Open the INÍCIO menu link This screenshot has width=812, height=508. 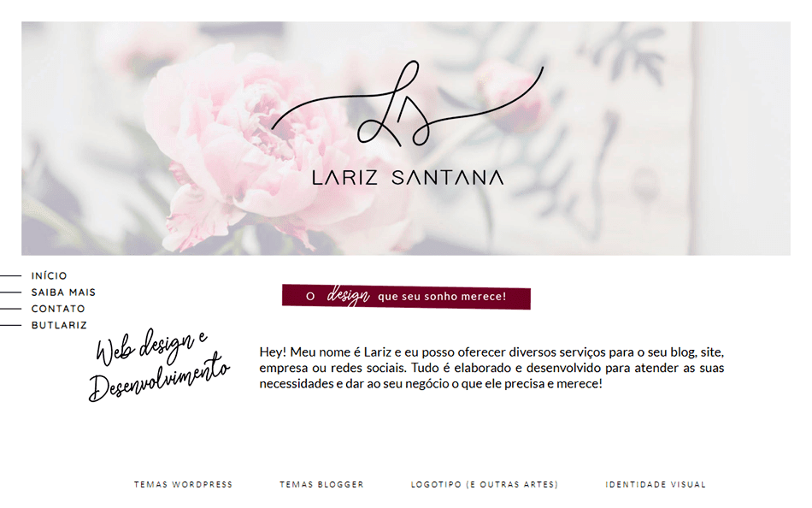coord(50,275)
